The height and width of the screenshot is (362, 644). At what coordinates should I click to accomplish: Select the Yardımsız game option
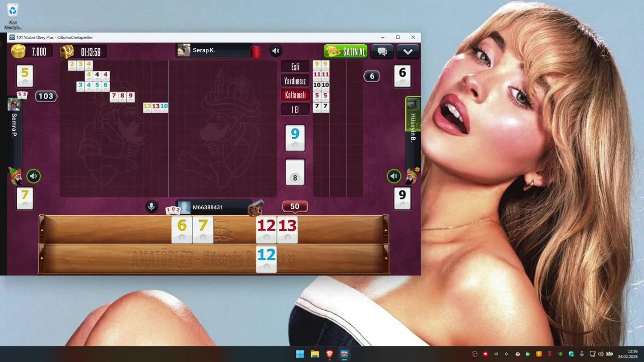click(295, 81)
